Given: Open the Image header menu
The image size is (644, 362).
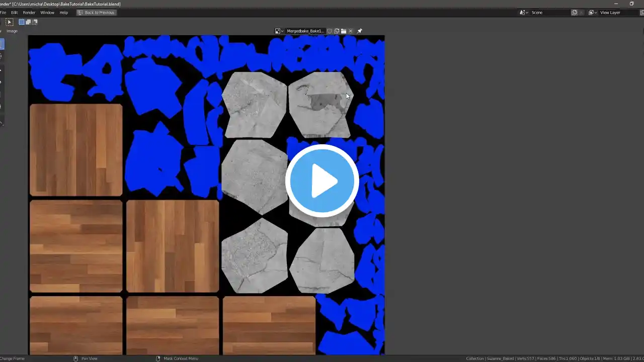Looking at the screenshot, I should click(x=12, y=31).
